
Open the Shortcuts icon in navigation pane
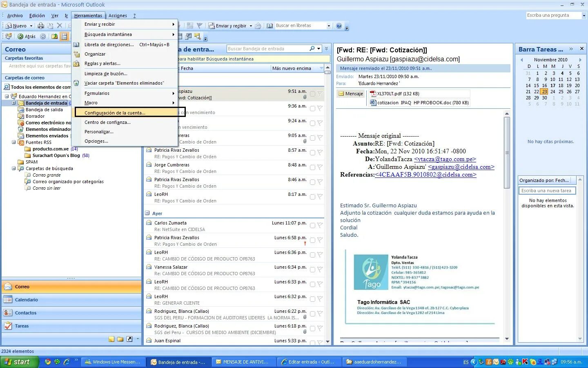point(129,339)
